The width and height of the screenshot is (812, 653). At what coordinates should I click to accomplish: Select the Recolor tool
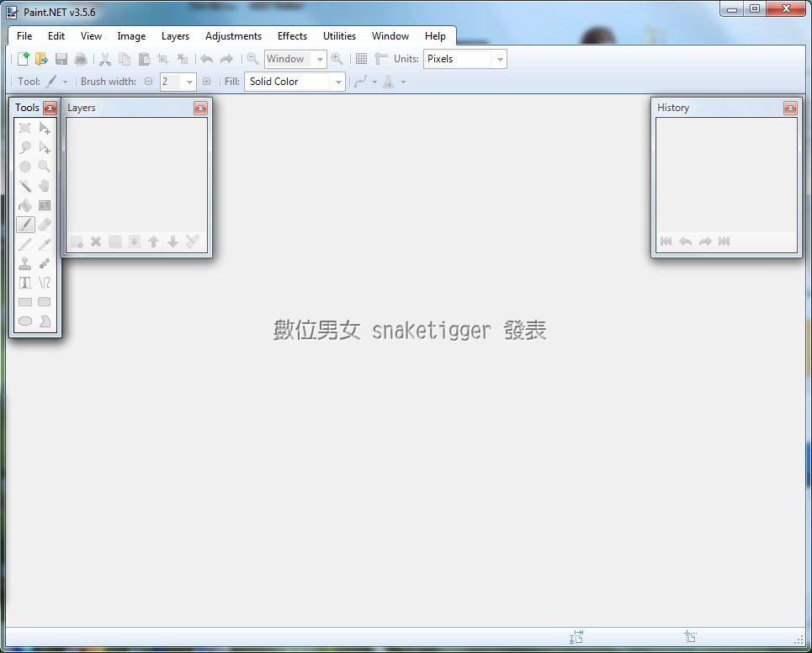click(x=45, y=263)
